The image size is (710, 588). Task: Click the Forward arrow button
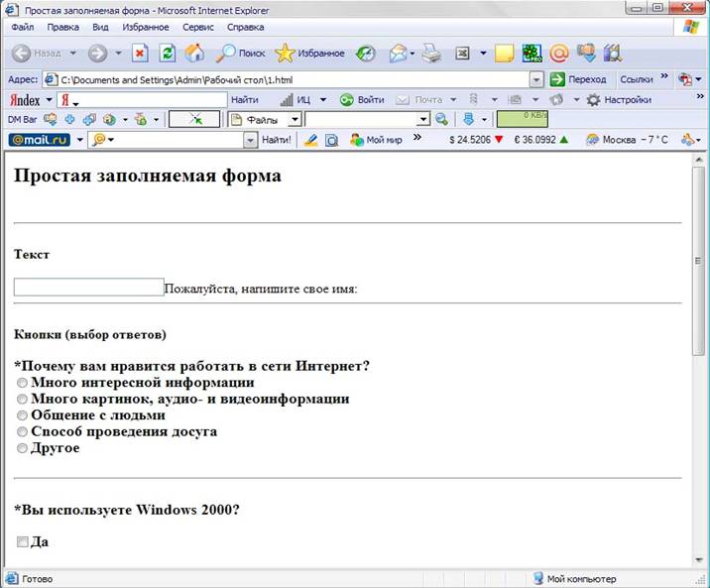tap(97, 54)
